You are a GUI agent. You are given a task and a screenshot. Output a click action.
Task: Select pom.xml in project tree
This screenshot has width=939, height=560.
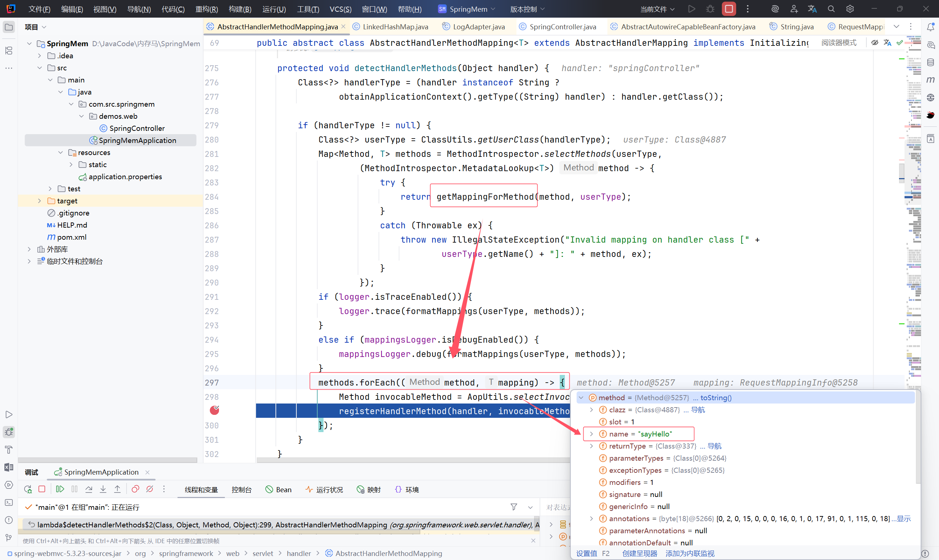[x=72, y=237]
